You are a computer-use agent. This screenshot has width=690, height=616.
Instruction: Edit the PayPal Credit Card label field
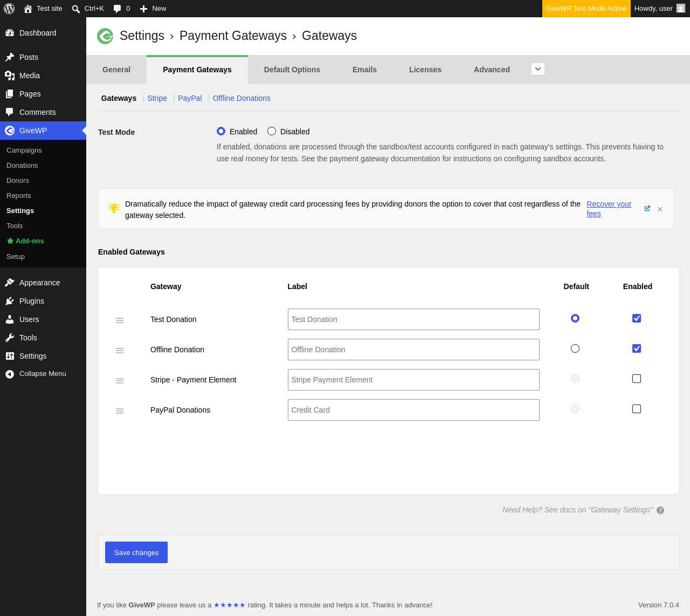413,410
